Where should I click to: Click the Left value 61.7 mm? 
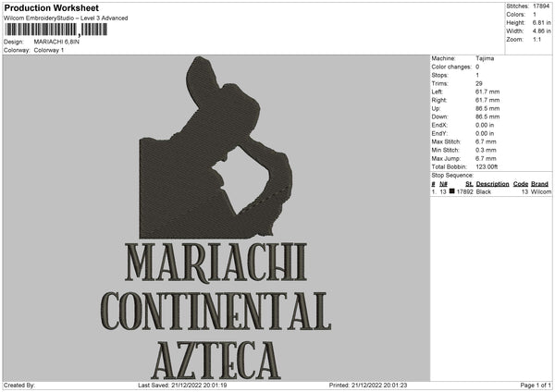(x=487, y=92)
